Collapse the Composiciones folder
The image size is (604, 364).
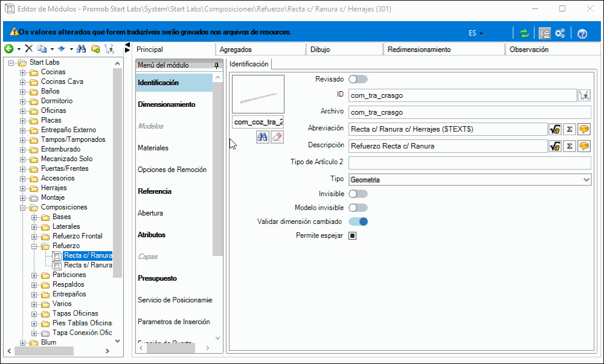23,208
